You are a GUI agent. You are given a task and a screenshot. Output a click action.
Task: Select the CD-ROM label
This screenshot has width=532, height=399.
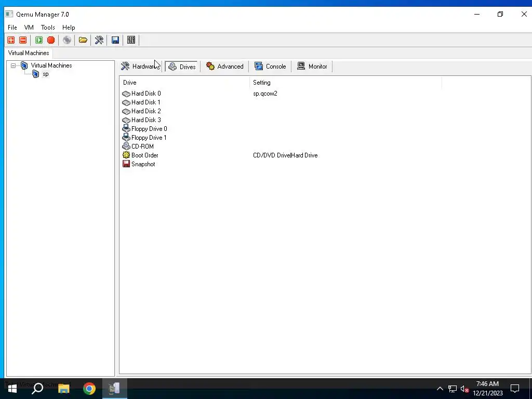click(x=142, y=146)
